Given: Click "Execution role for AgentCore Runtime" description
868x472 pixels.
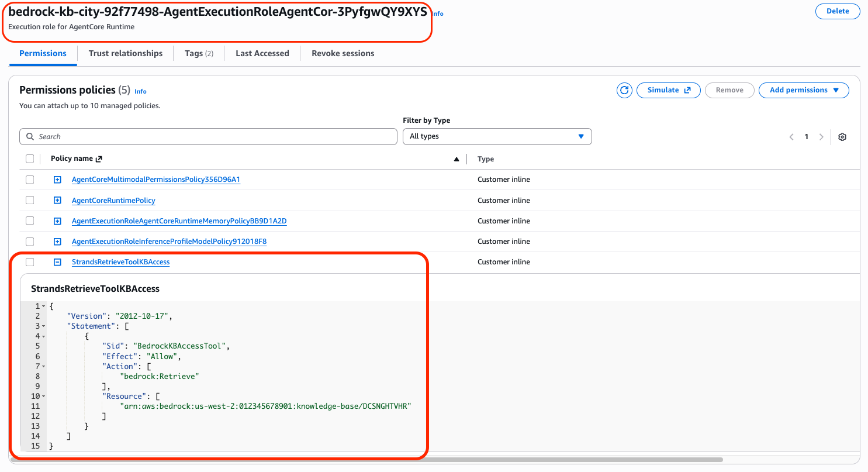Looking at the screenshot, I should pos(71,27).
